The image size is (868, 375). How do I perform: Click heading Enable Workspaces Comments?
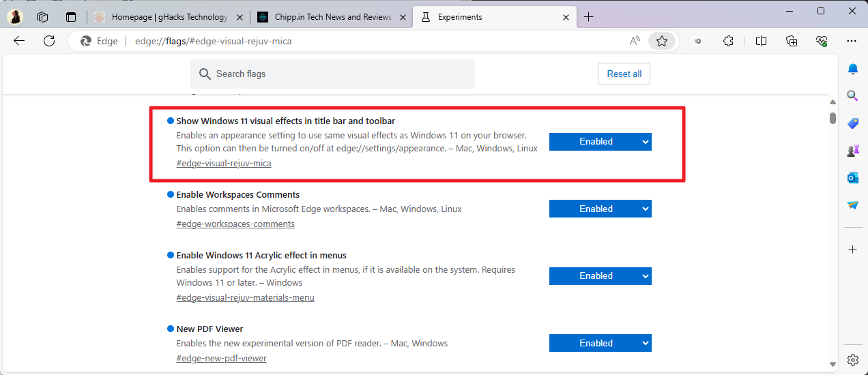(x=238, y=195)
